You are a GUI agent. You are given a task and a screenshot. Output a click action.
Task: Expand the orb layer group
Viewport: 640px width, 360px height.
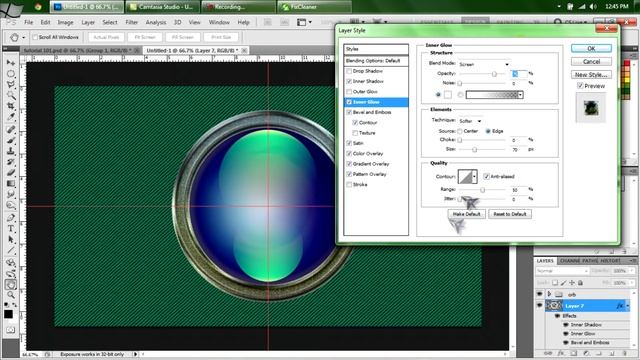[549, 294]
